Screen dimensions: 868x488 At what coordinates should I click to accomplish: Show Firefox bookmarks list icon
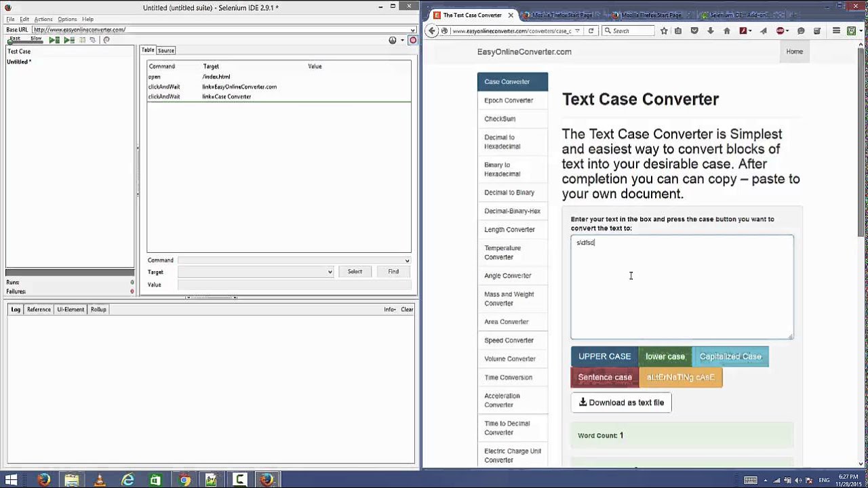click(x=678, y=30)
